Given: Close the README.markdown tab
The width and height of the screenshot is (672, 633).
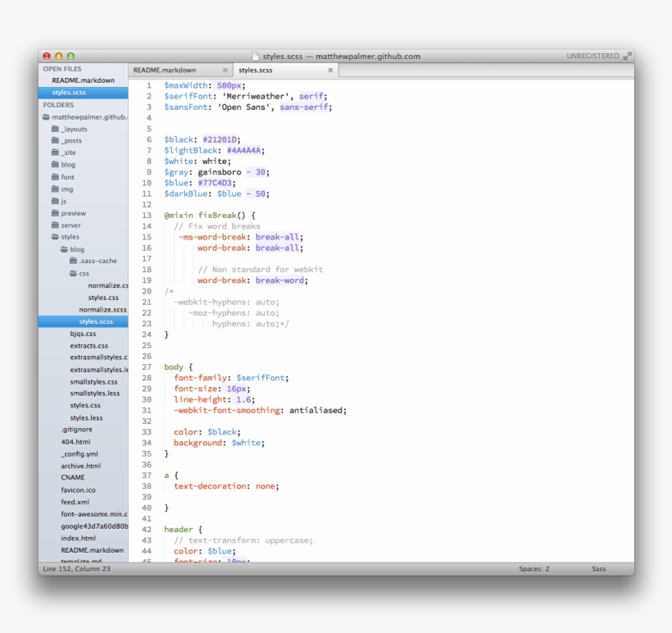Looking at the screenshot, I should (225, 71).
